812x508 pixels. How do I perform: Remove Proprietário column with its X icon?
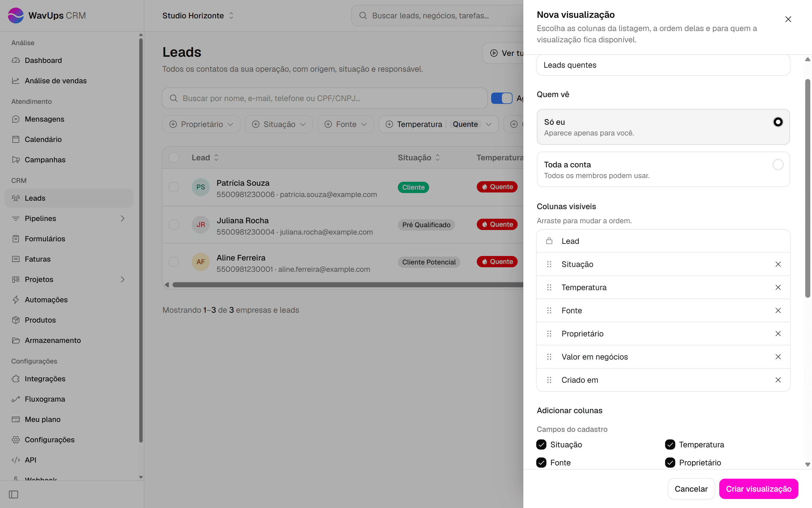778,334
